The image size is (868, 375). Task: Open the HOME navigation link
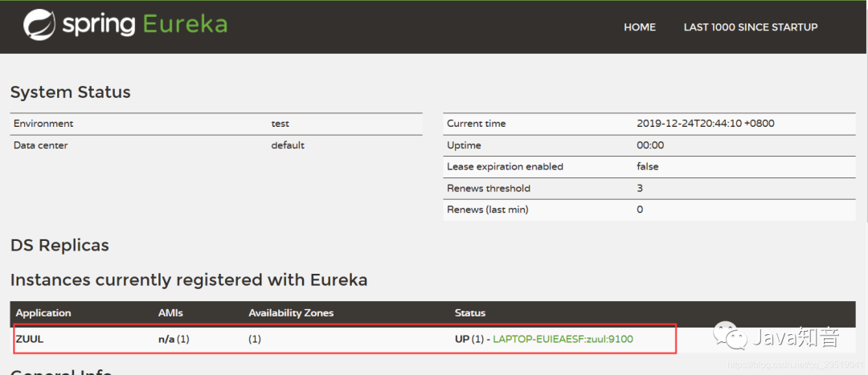640,27
